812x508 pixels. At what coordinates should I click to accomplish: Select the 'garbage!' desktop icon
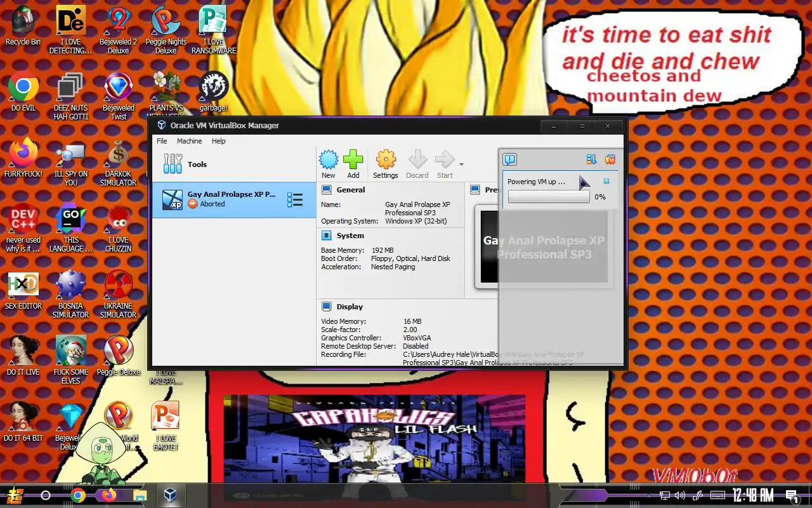(213, 93)
